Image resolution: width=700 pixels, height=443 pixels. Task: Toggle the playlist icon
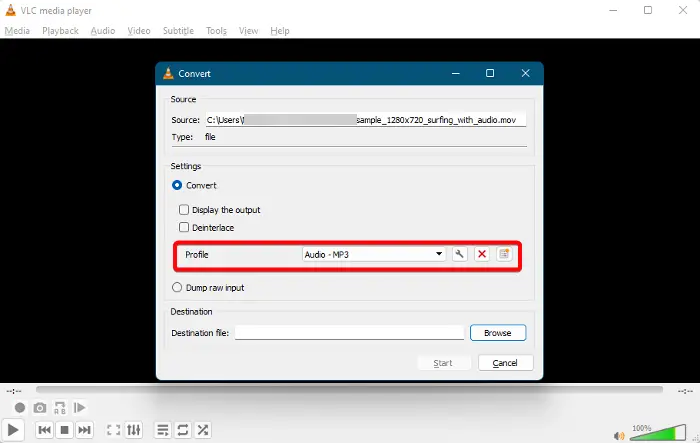[x=163, y=430]
